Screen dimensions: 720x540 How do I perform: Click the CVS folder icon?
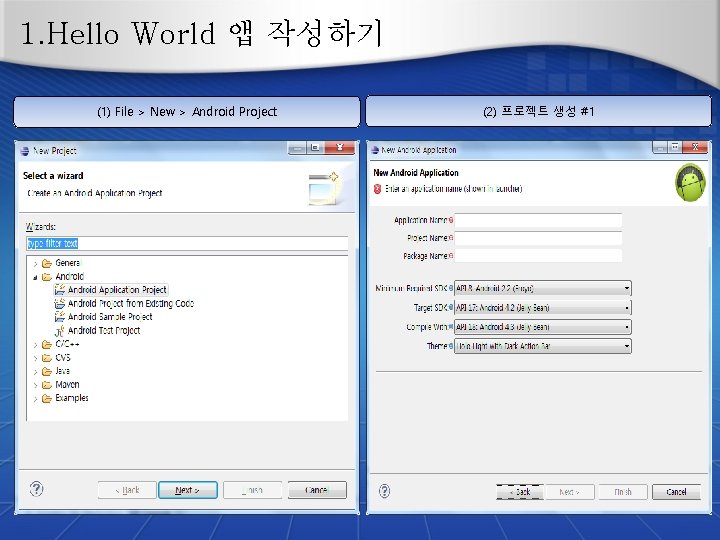[46, 358]
